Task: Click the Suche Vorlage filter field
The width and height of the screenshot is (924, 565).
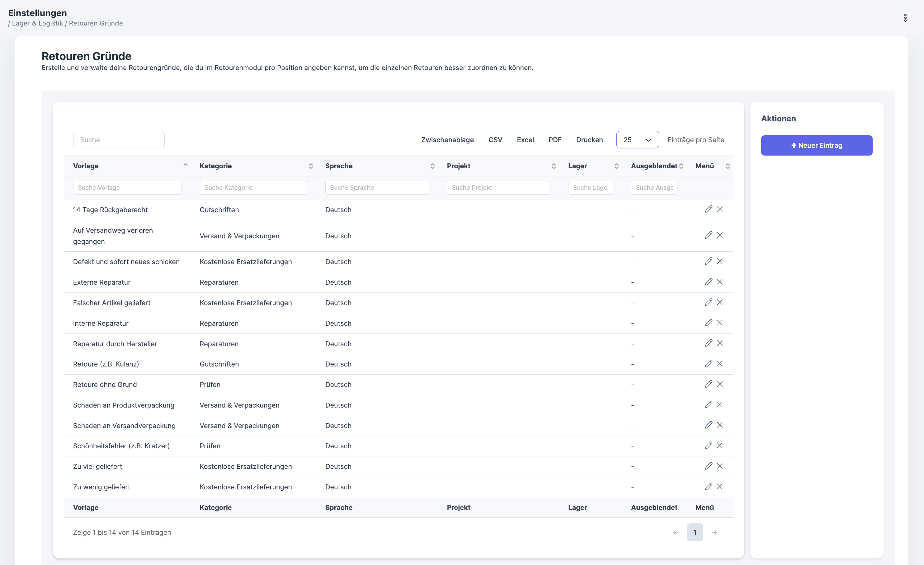Action: click(x=128, y=188)
